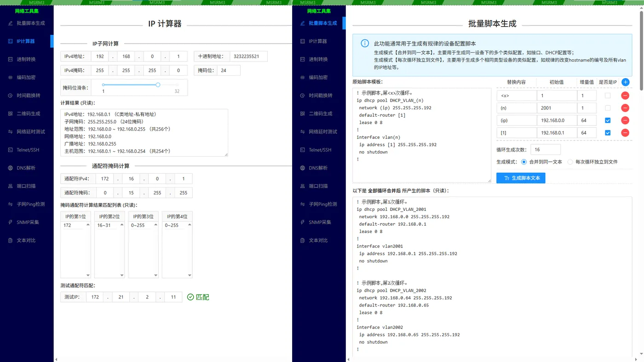Click the 原始脚本模板 text area
This screenshot has height=362, width=644.
pos(422,136)
